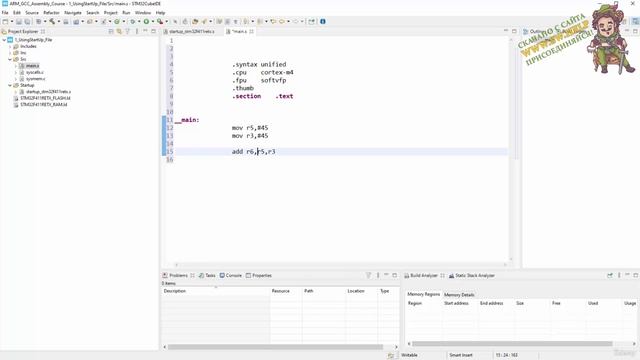Switch to the Tasks tab

click(x=207, y=276)
